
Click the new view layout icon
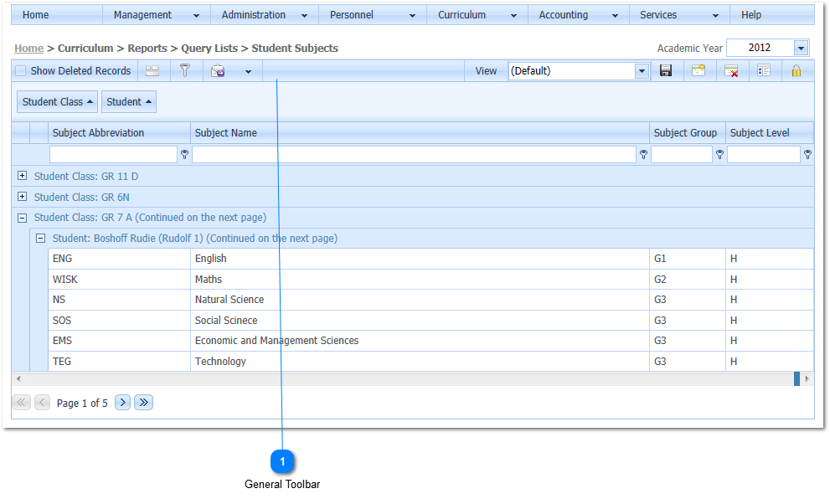(x=699, y=70)
